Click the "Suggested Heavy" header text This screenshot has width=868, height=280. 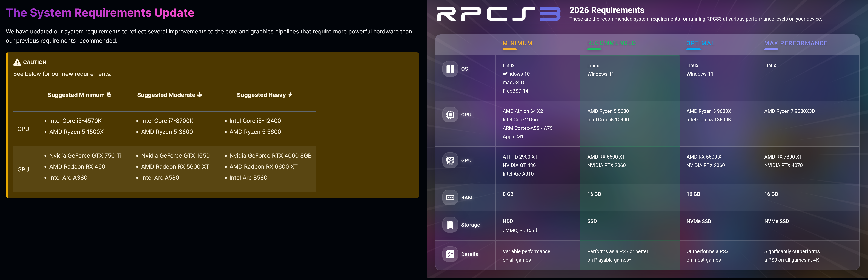point(262,95)
